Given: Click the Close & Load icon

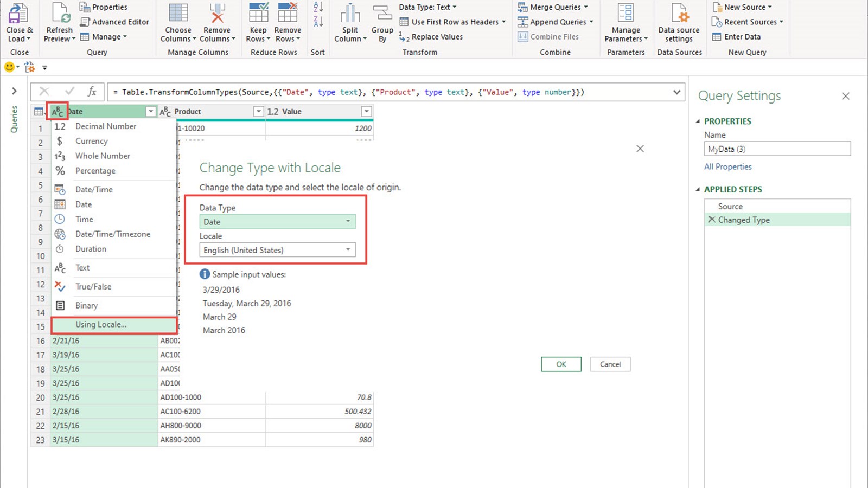Looking at the screenshot, I should tap(19, 14).
